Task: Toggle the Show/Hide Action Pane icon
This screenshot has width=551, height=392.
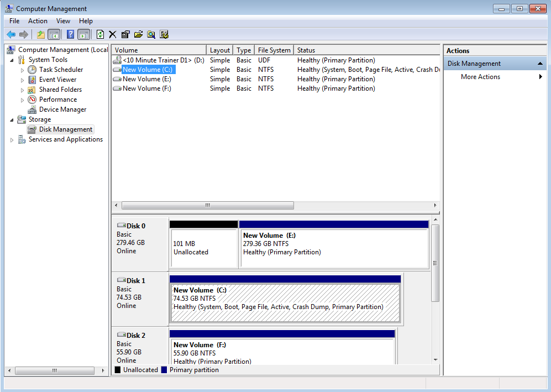Action: 83,34
